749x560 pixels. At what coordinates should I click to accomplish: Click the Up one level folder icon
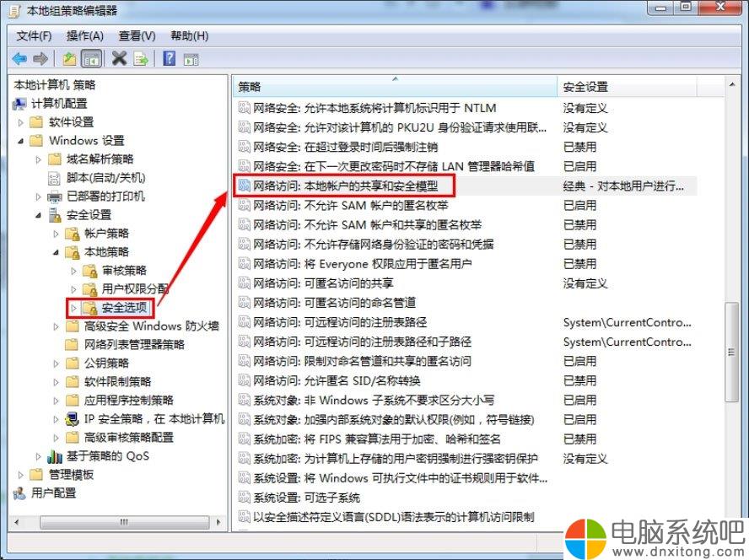tap(70, 59)
